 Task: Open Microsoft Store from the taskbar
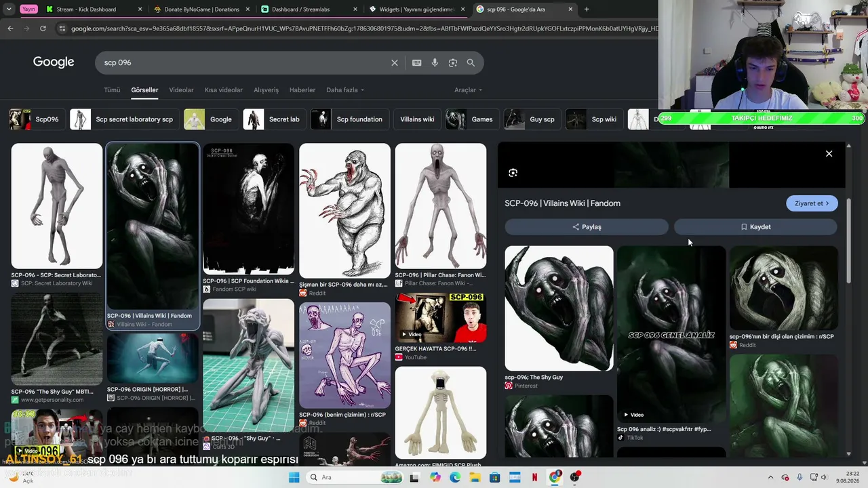coord(495,477)
